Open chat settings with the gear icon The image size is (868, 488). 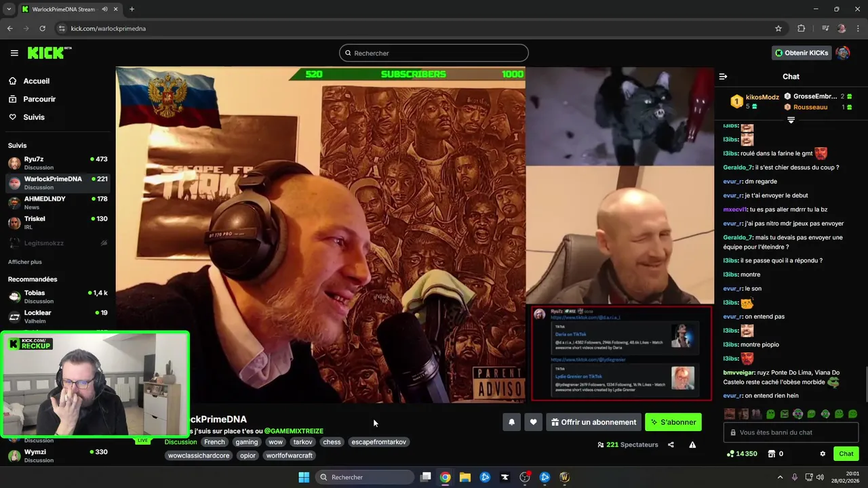point(823,453)
